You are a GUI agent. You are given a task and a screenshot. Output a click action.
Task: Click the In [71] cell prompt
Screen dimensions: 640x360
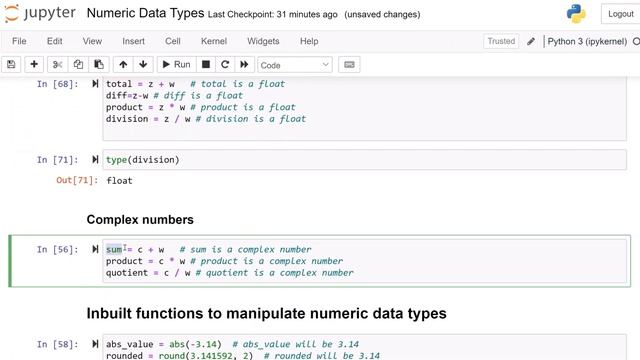point(58,160)
